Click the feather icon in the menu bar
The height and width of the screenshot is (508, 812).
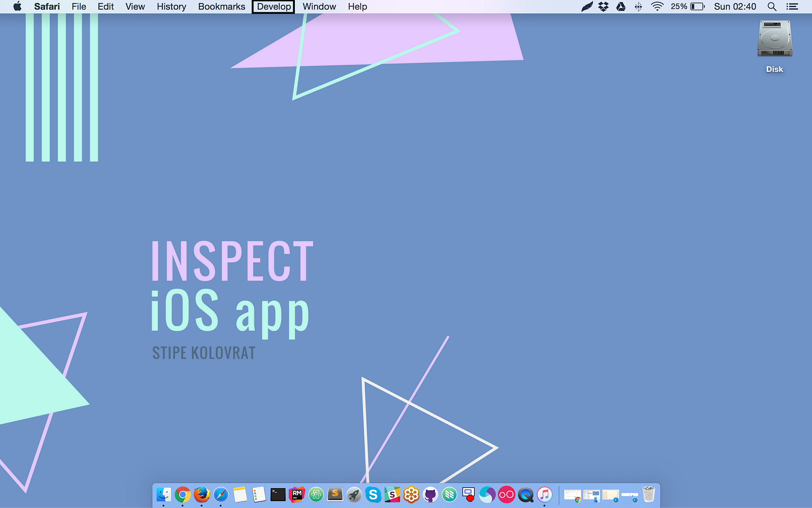tap(587, 7)
